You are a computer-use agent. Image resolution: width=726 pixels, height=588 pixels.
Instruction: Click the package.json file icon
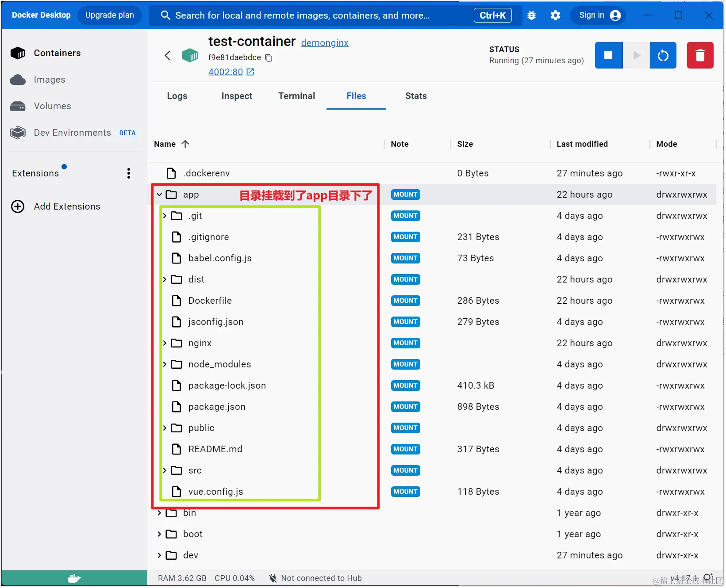tap(177, 407)
